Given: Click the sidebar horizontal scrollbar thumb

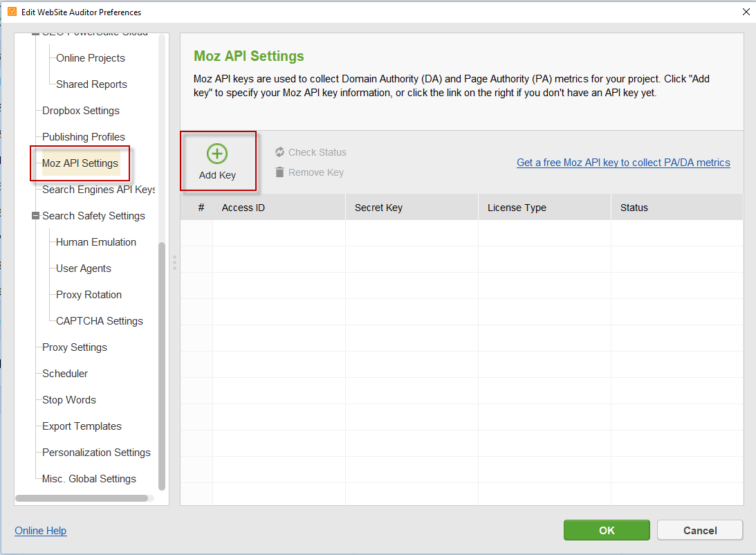Looking at the screenshot, I should click(x=82, y=498).
